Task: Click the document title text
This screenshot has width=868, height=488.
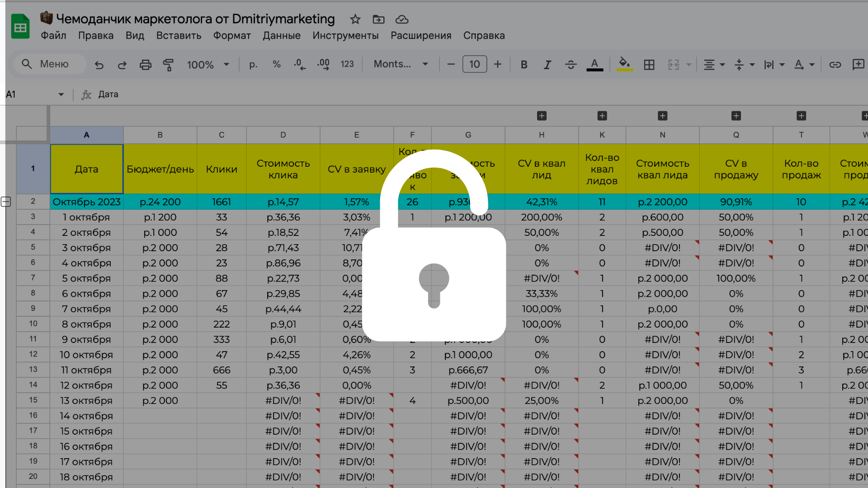Action: [x=195, y=19]
